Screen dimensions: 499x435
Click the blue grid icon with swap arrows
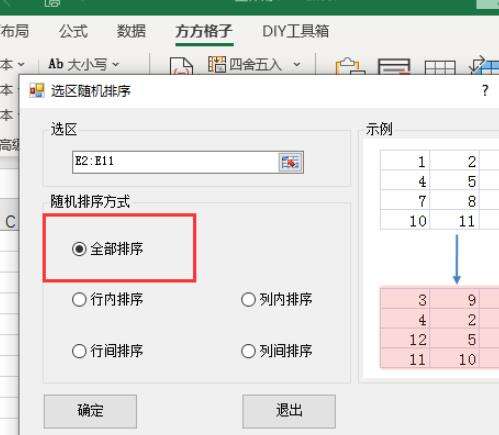(x=484, y=65)
